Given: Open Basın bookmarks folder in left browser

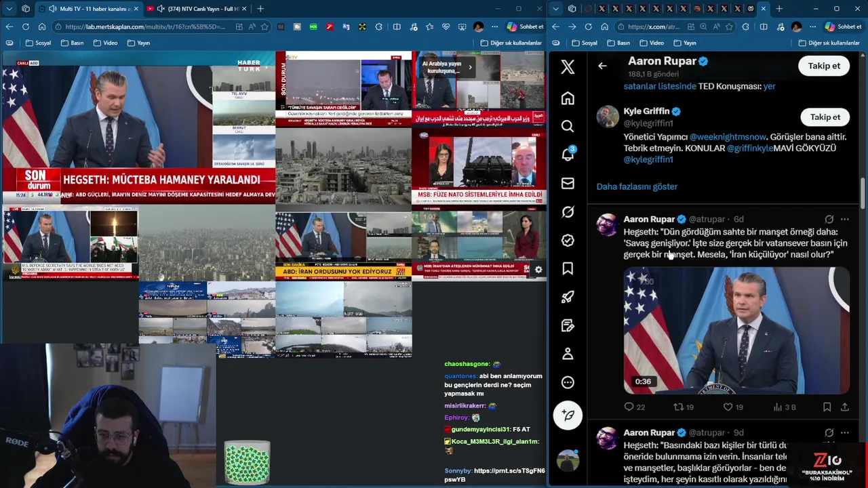Looking at the screenshot, I should pyautogui.click(x=72, y=43).
